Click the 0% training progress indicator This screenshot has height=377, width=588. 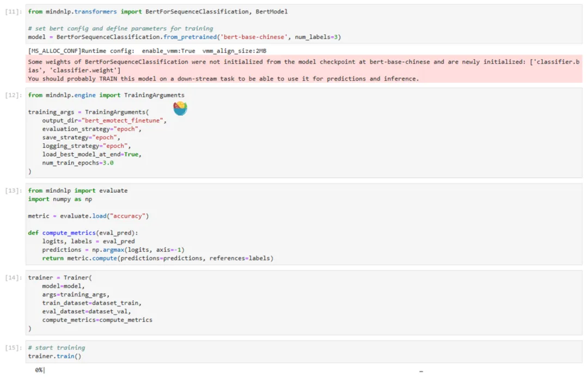[x=39, y=370]
